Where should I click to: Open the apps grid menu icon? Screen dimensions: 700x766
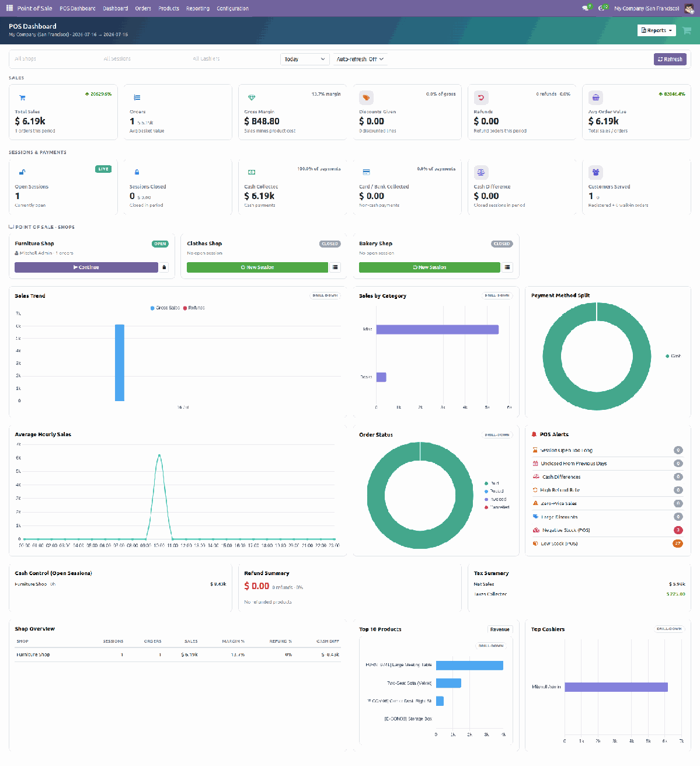9,8
